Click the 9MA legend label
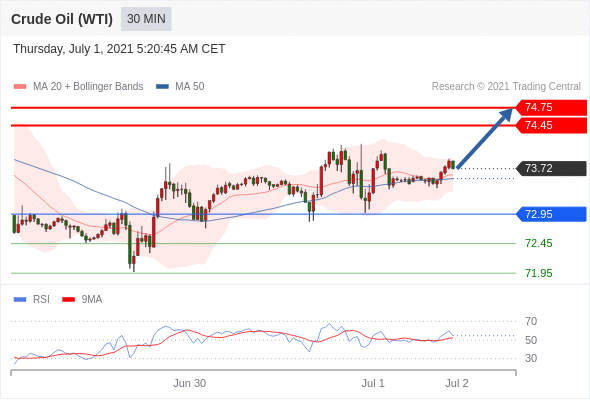The width and height of the screenshot is (590, 400). coord(92,300)
